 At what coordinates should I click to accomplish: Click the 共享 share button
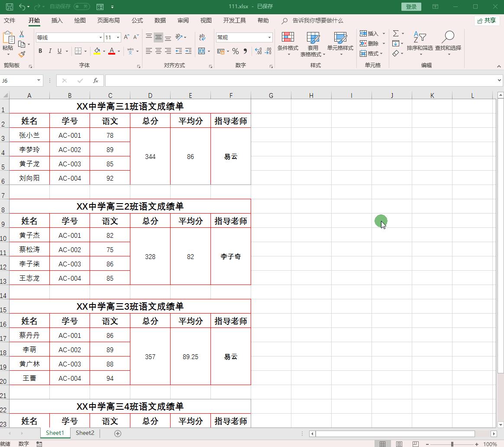pos(487,20)
